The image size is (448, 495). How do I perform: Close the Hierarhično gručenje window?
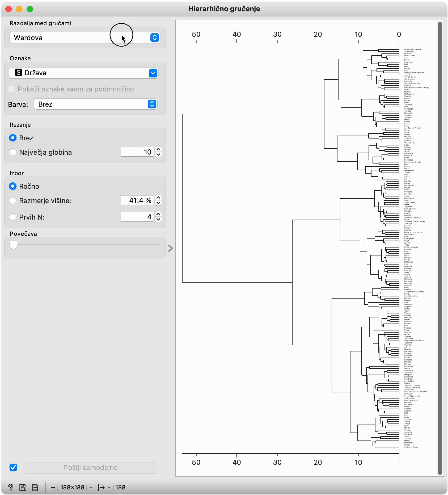click(x=9, y=9)
